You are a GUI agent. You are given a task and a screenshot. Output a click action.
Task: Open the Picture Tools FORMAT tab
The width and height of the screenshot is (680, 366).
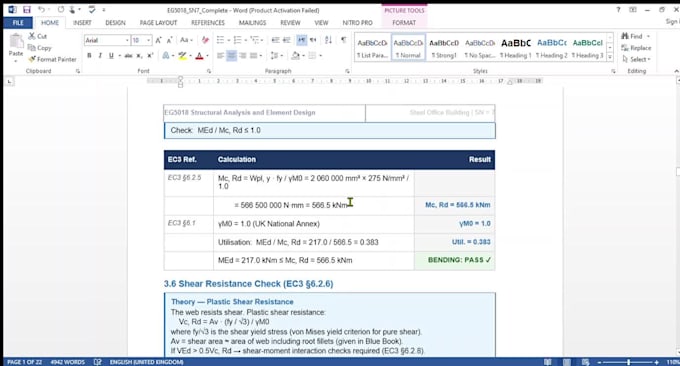pos(404,23)
